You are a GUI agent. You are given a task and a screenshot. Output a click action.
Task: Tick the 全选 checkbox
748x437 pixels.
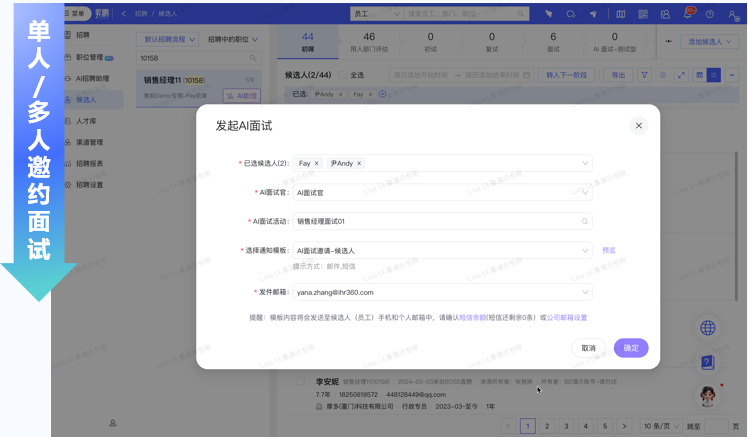click(342, 75)
